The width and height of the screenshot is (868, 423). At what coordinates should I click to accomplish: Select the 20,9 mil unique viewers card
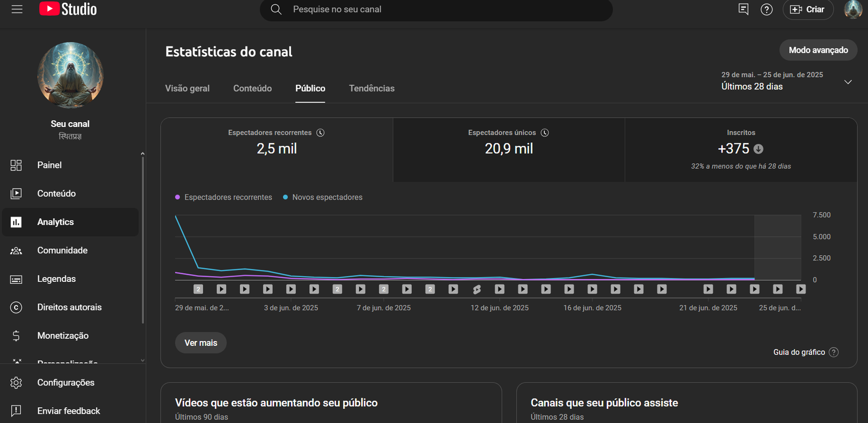point(509,149)
